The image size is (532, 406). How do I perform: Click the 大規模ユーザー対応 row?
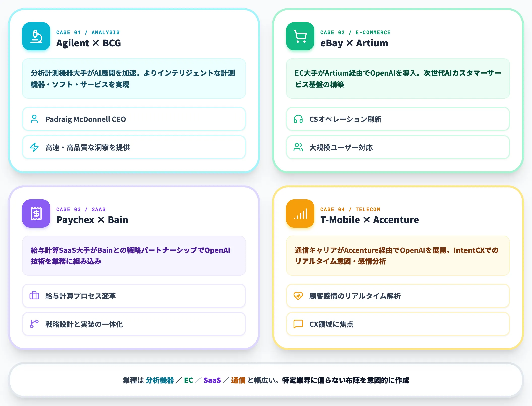click(x=398, y=147)
